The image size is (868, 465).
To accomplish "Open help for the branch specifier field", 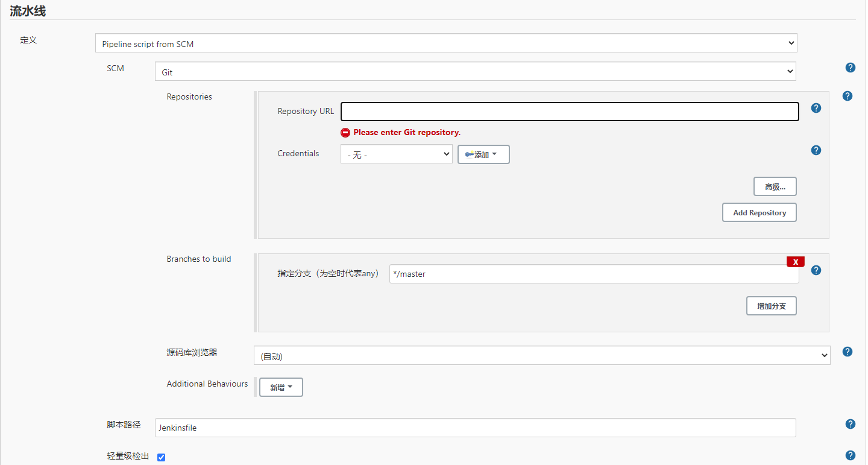I will 816,270.
